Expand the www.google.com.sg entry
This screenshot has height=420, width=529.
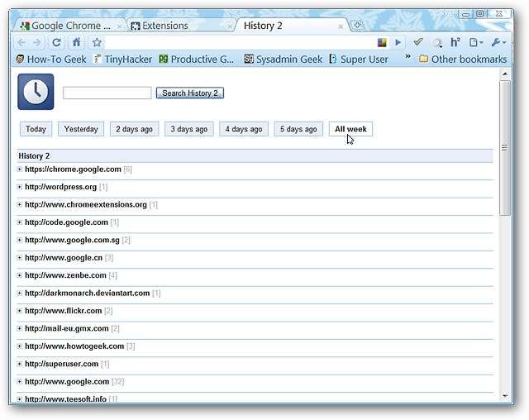pyautogui.click(x=20, y=240)
